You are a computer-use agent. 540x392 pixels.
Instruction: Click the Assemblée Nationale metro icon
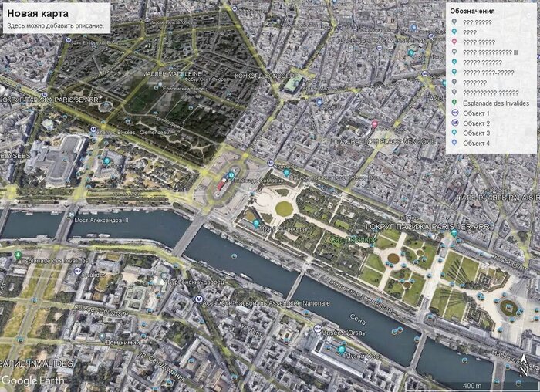pyautogui.click(x=198, y=299)
